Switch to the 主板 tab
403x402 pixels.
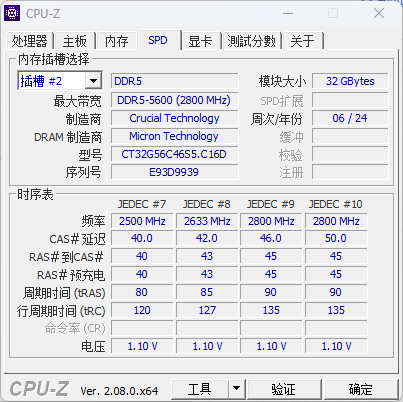tap(75, 41)
